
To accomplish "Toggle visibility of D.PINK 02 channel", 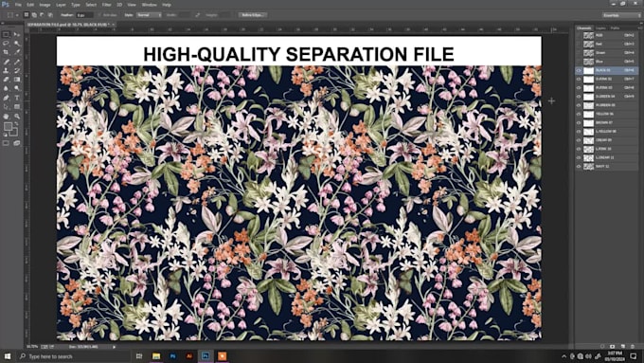I will pos(579,79).
